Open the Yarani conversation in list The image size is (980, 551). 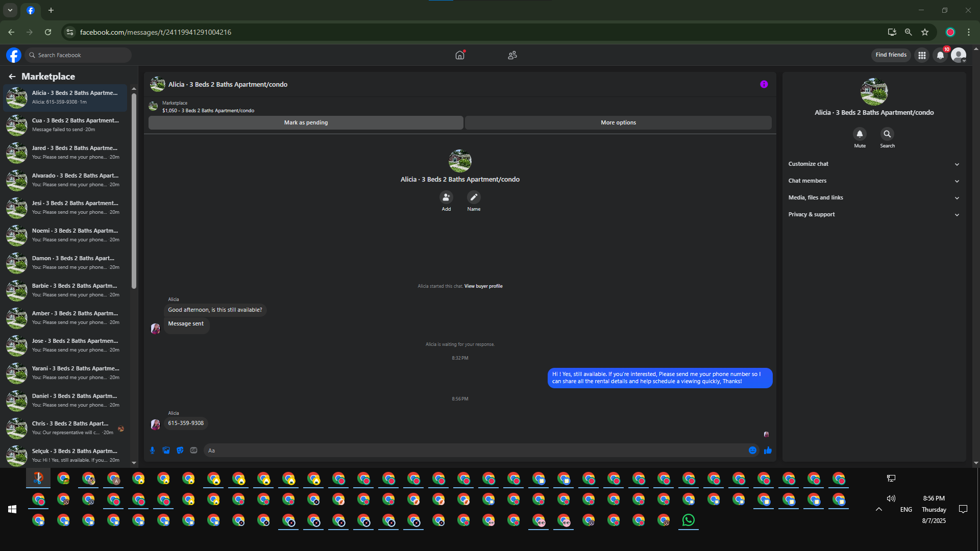pos(65,373)
